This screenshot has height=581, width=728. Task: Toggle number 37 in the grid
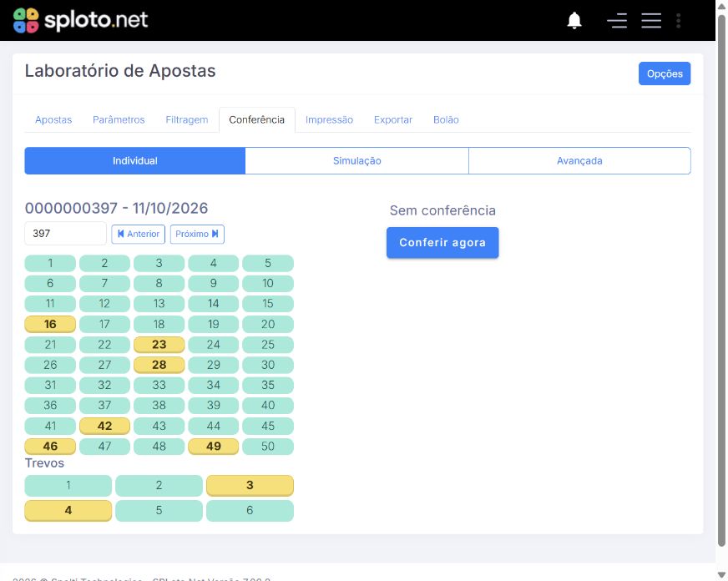coord(104,405)
